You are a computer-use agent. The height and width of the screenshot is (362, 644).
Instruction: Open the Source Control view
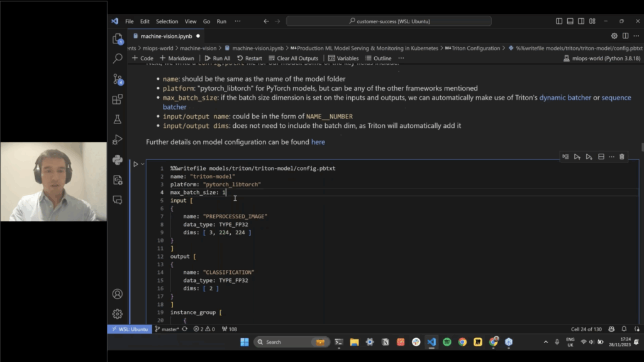click(x=118, y=79)
